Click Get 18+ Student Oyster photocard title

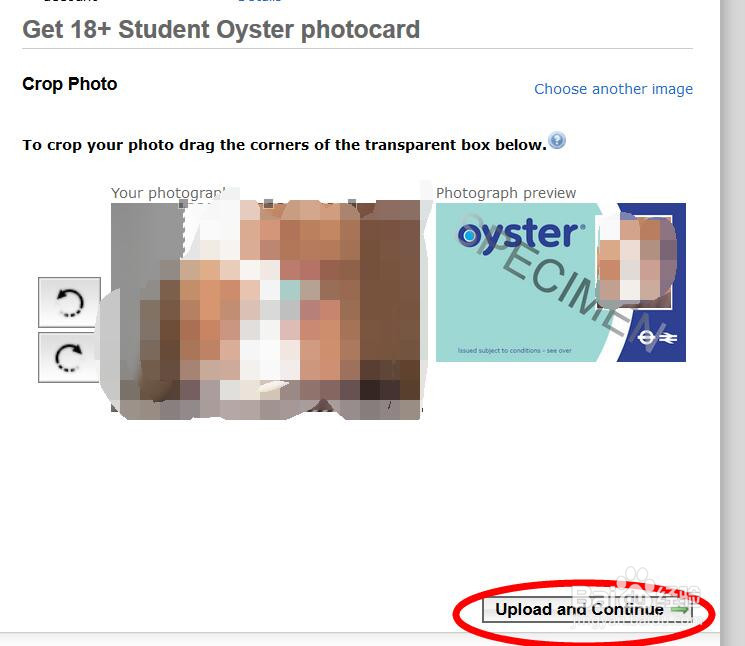click(221, 29)
